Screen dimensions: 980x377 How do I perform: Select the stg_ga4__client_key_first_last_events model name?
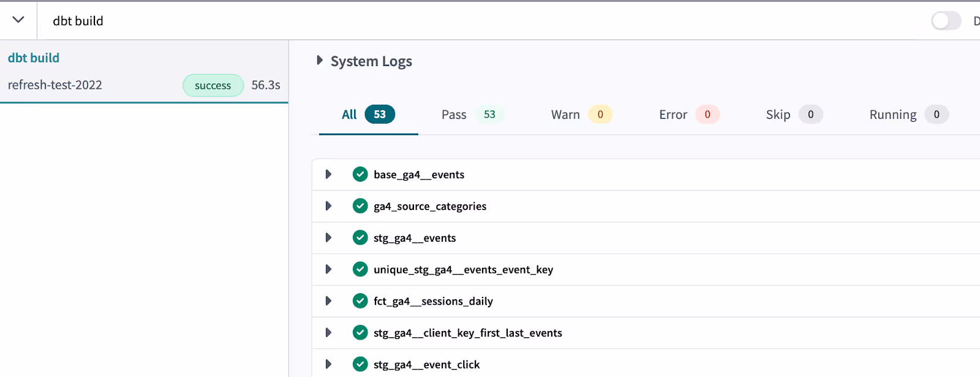tap(468, 334)
